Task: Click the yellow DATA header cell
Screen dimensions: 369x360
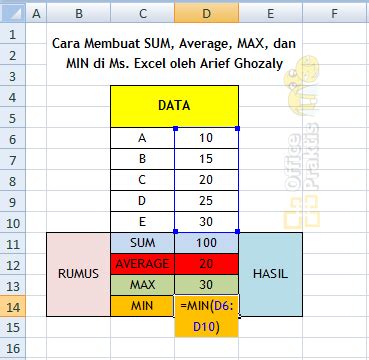Action: [174, 106]
